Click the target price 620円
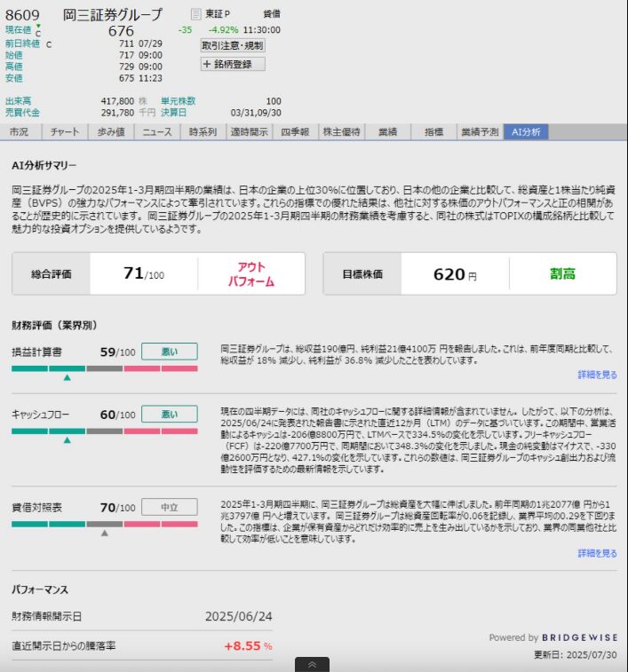The height and width of the screenshot is (672, 628). pos(455,274)
